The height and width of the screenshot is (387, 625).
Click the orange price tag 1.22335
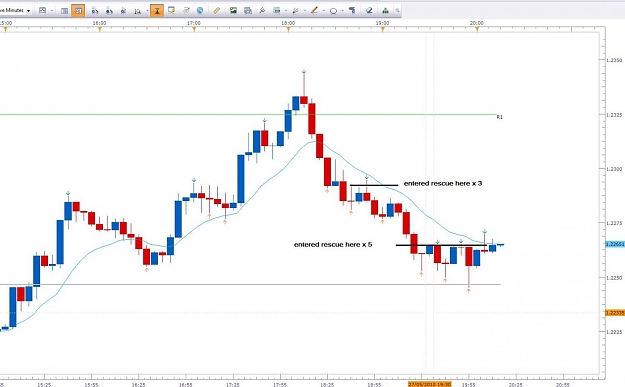[615, 312]
